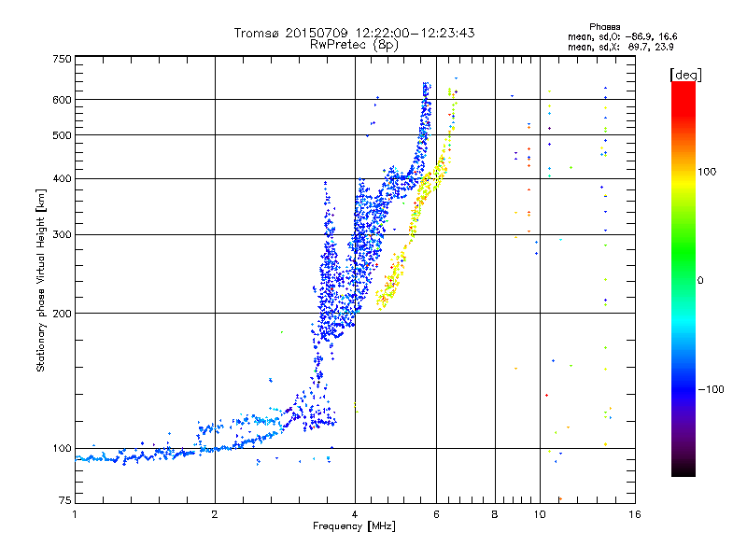Click the 'mean, sd,O: -86.9, 16.6' text
Viewport: 747px width, 560px height.
[x=622, y=36]
